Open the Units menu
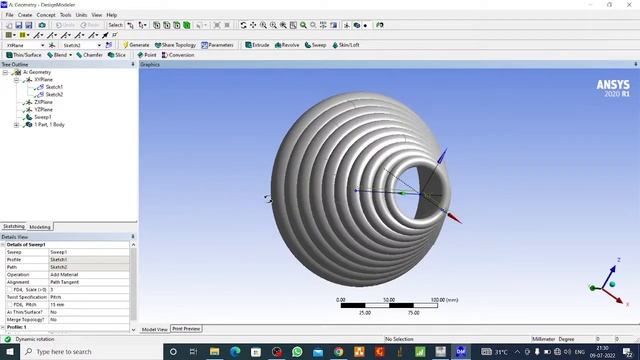Viewport: 640px width, 360px height. pos(81,15)
